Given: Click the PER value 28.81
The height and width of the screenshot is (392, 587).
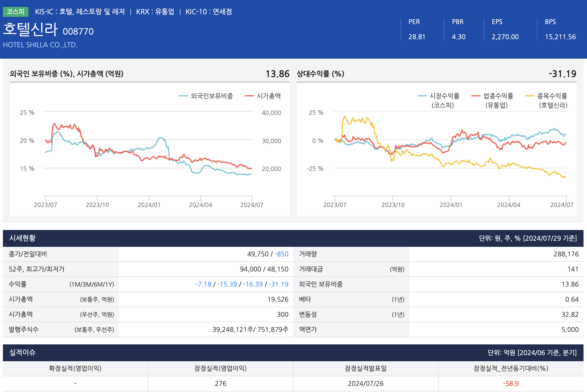Looking at the screenshot, I should click(x=417, y=37).
